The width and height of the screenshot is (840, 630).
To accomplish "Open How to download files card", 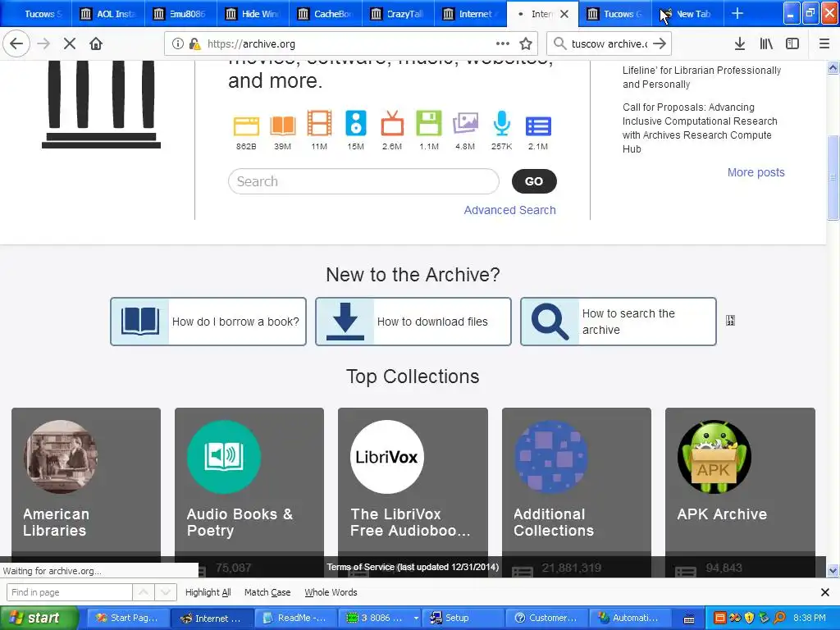I will pyautogui.click(x=413, y=322).
